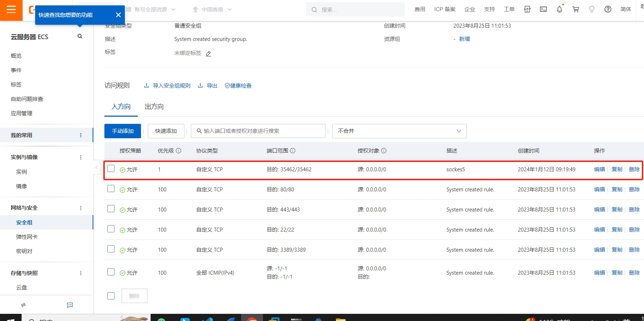Check the sockes5 rule checkbox
The height and width of the screenshot is (321, 644).
tap(111, 169)
